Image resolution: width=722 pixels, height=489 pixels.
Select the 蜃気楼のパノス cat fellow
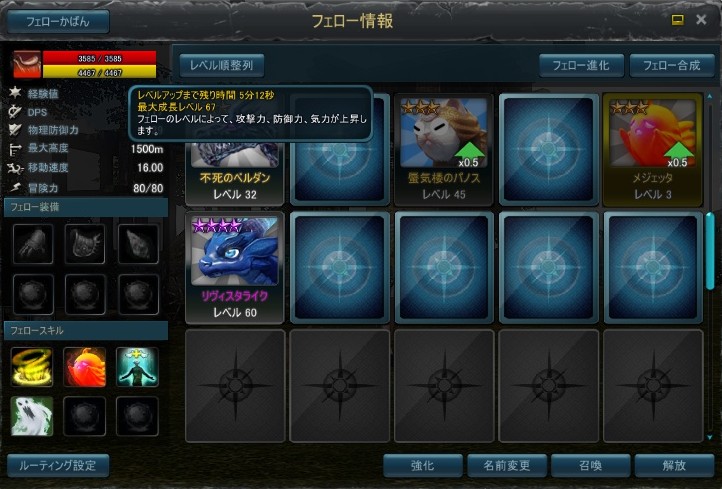click(x=443, y=150)
